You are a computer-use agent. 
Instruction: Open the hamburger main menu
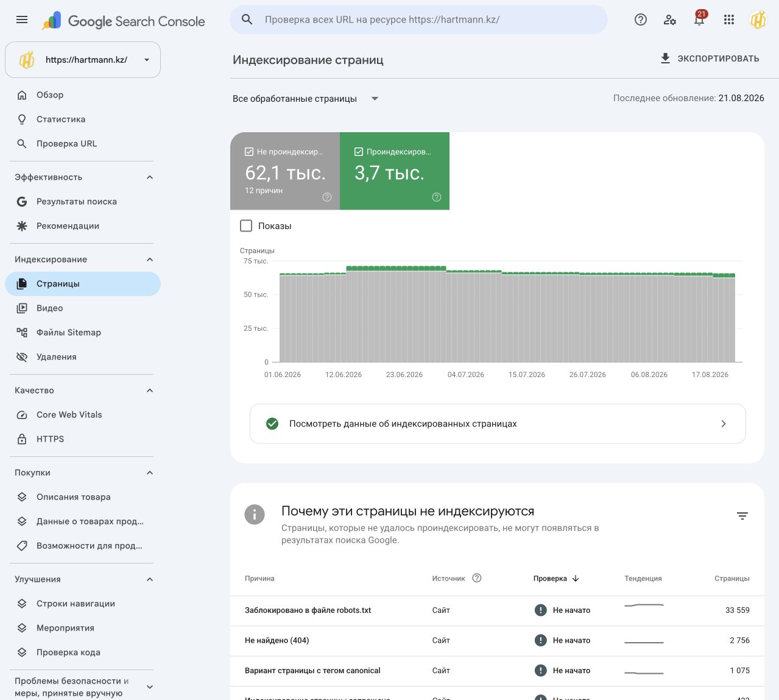pos(22,19)
